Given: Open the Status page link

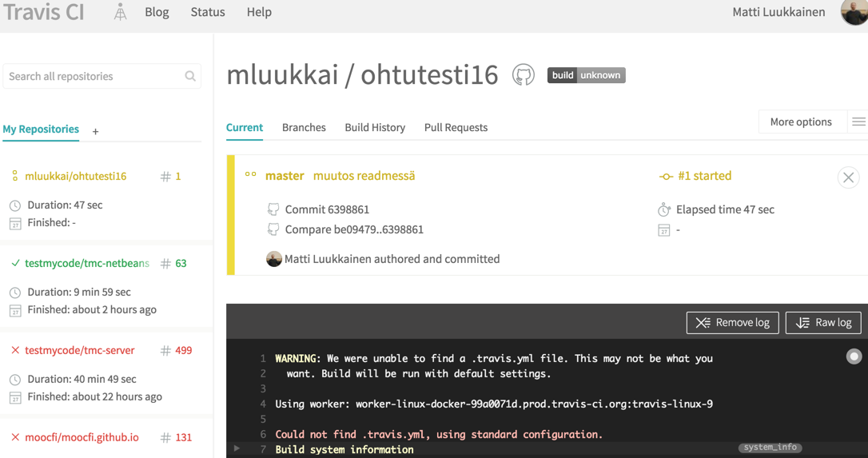Looking at the screenshot, I should (x=208, y=12).
